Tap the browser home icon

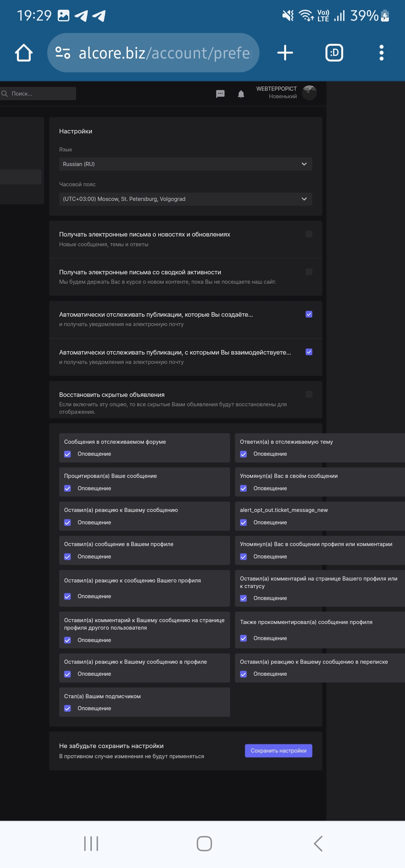click(x=24, y=53)
